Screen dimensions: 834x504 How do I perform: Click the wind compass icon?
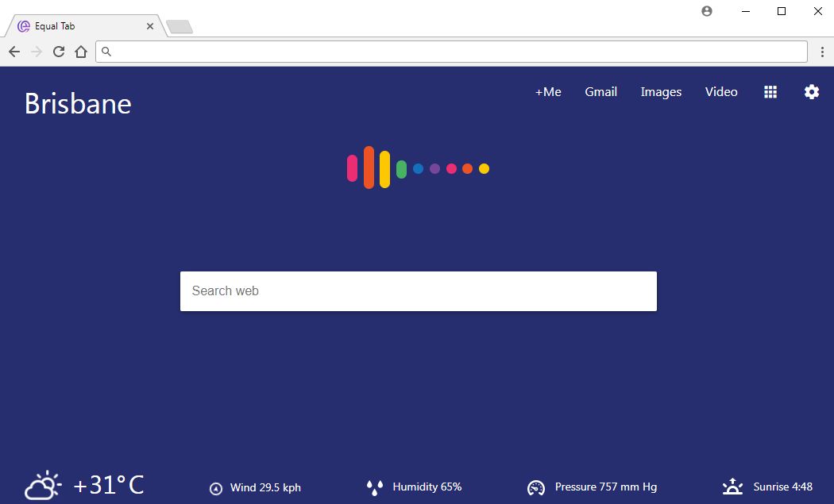coord(216,488)
